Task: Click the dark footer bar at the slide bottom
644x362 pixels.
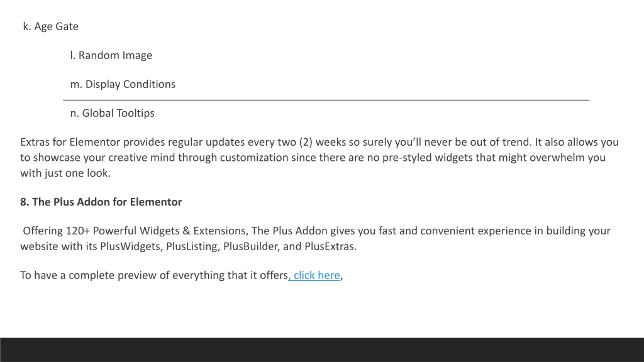Action: 322,349
